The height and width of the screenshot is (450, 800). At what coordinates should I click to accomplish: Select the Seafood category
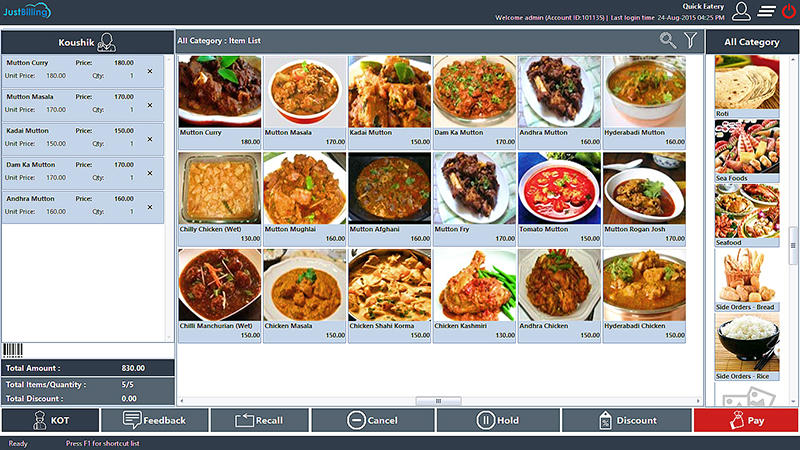coord(747,215)
